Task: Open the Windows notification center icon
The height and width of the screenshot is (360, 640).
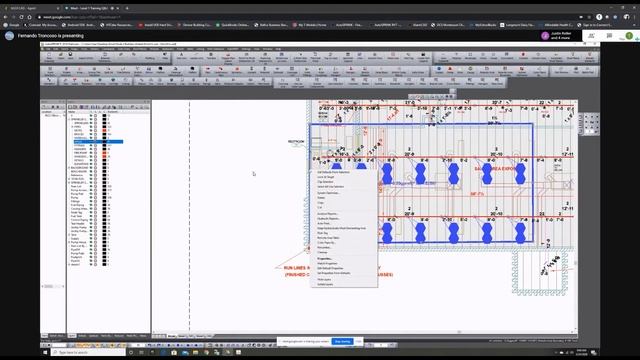Action: (593, 352)
